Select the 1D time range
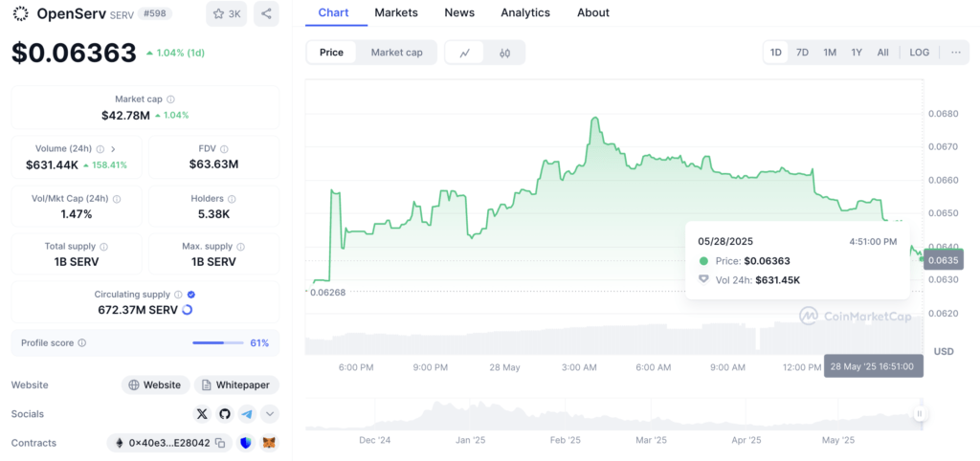Image resolution: width=980 pixels, height=461 pixels. click(775, 53)
